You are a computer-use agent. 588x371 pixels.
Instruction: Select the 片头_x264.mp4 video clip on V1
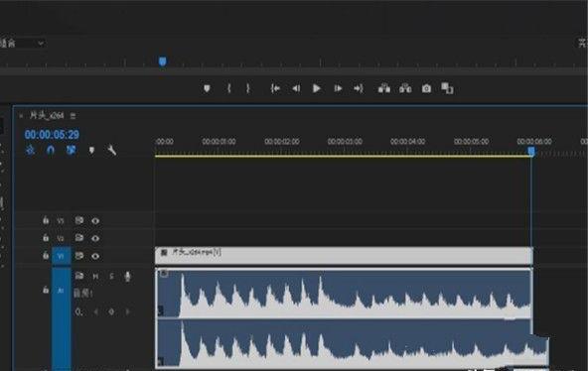(344, 256)
